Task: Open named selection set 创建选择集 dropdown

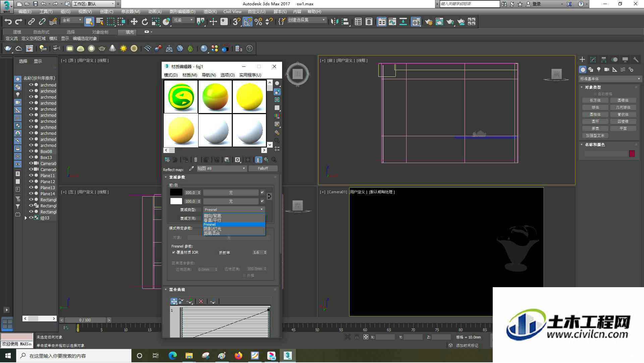Action: pos(307,20)
